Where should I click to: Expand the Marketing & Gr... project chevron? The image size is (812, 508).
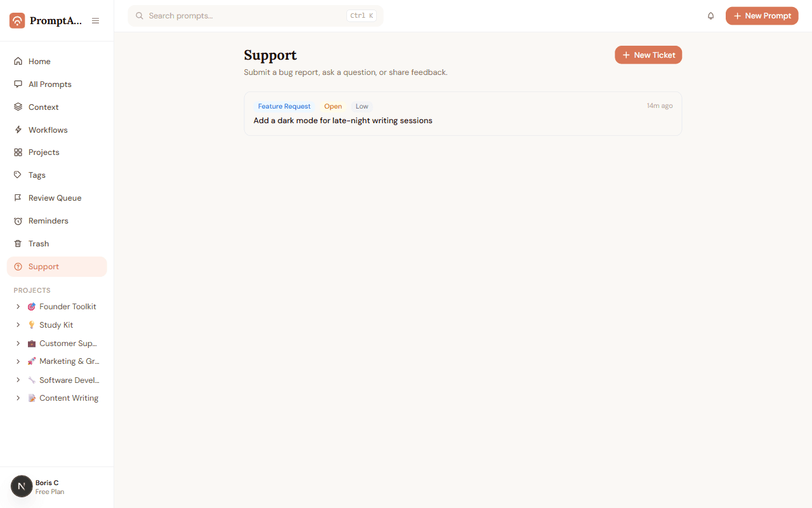[18, 361]
